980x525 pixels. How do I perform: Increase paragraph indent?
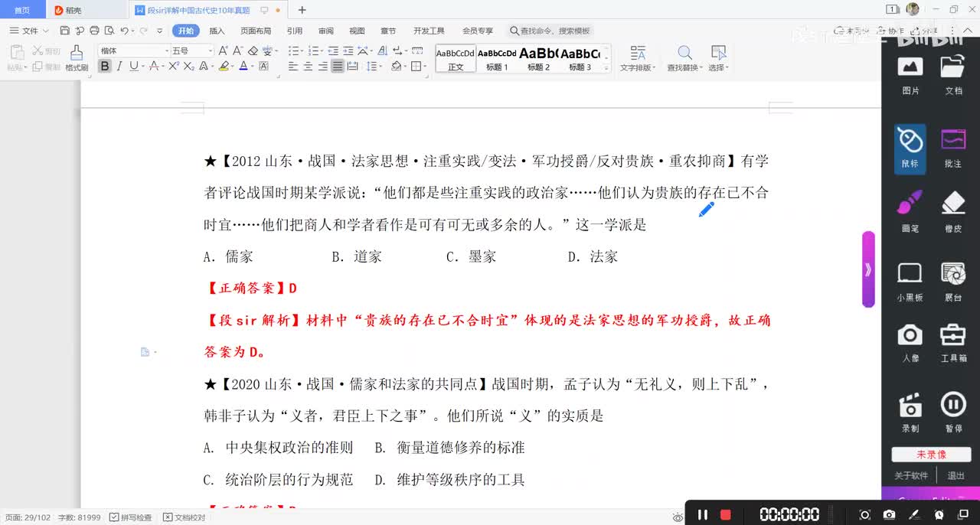[348, 51]
